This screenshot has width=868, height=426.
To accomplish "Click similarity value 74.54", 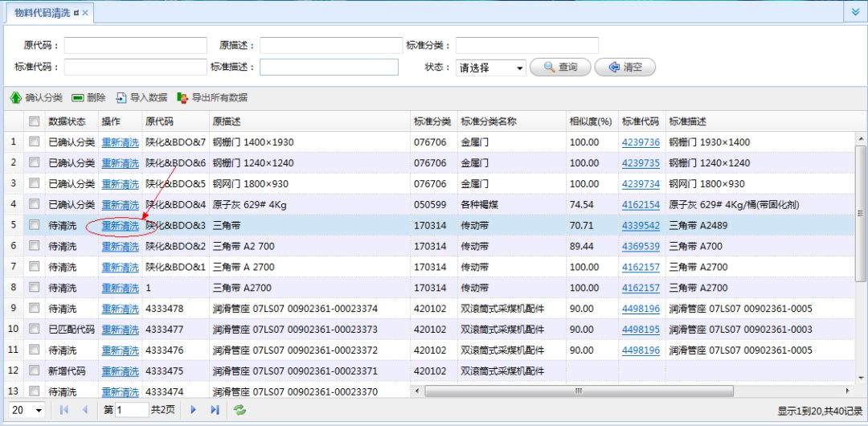I will click(581, 204).
